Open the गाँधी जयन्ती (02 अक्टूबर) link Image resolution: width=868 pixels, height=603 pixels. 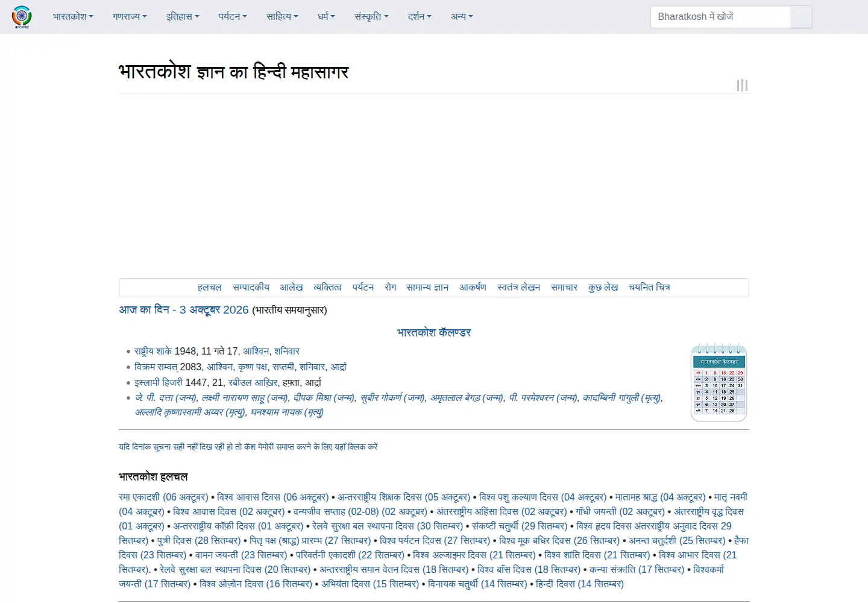[x=620, y=512]
